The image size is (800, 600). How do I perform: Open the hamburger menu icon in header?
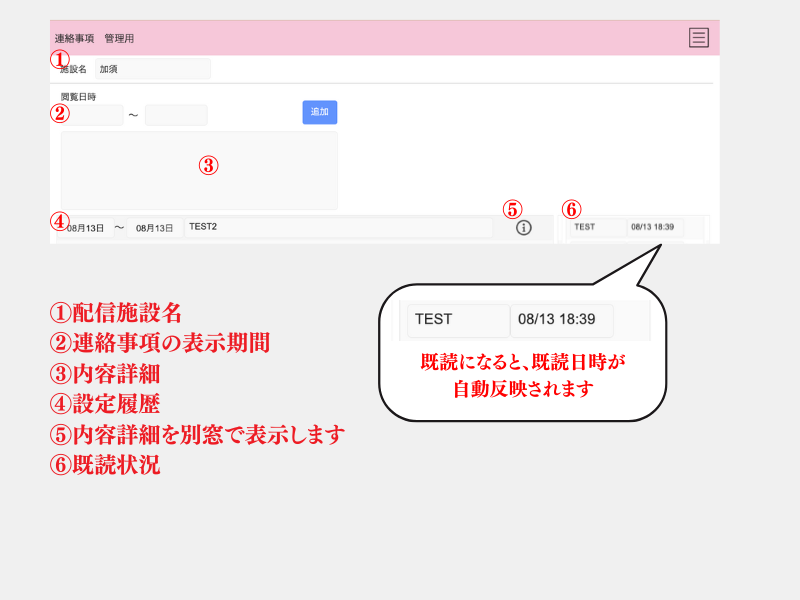click(698, 38)
